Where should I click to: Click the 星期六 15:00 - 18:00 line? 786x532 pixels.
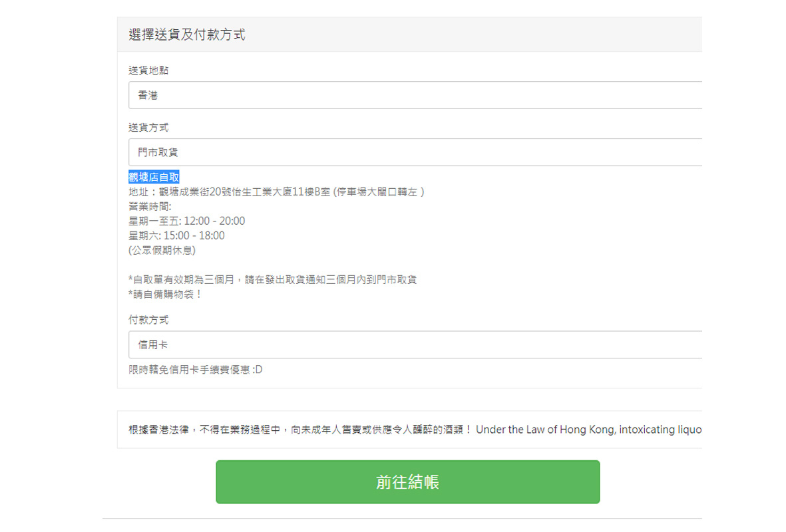click(x=177, y=235)
